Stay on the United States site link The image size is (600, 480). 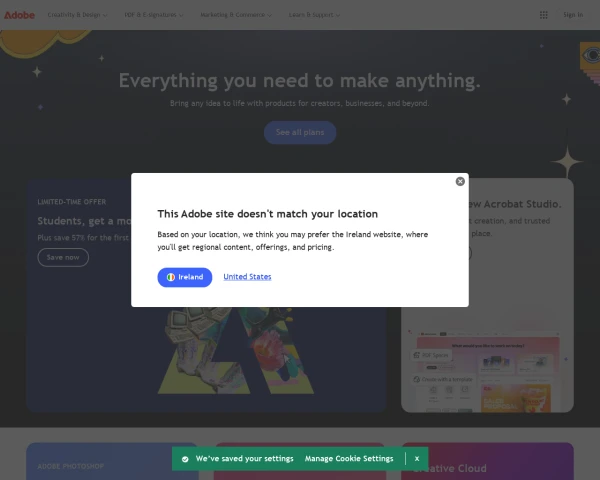pos(247,277)
